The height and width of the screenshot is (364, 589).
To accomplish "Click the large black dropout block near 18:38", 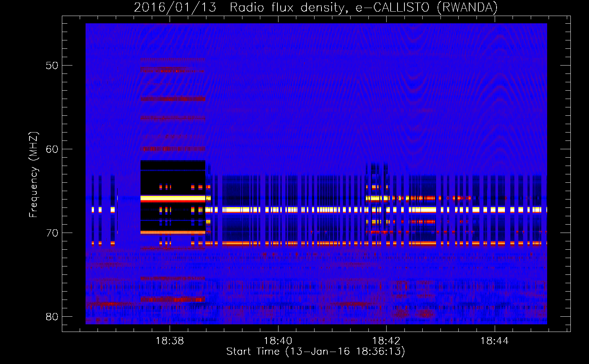I will pyautogui.click(x=173, y=198).
